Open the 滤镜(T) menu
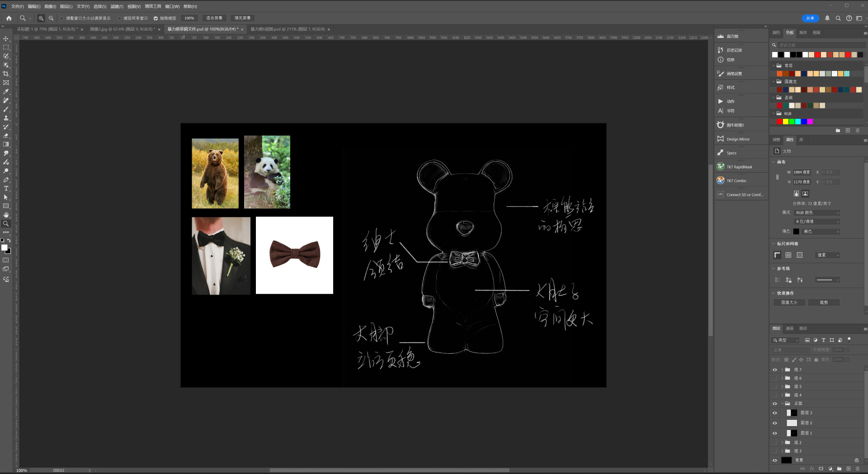This screenshot has width=868, height=474. click(x=117, y=6)
